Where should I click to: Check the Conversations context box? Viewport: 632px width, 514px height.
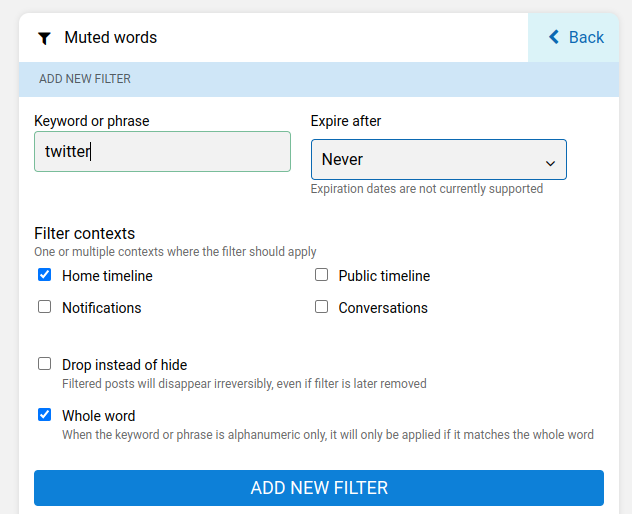[322, 307]
